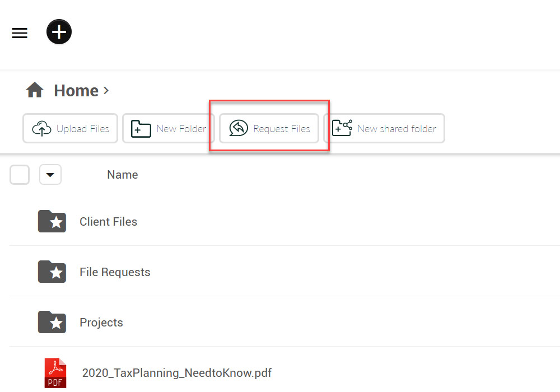Image resolution: width=560 pixels, height=392 pixels.
Task: Click the Client Files folder icon
Action: point(52,222)
